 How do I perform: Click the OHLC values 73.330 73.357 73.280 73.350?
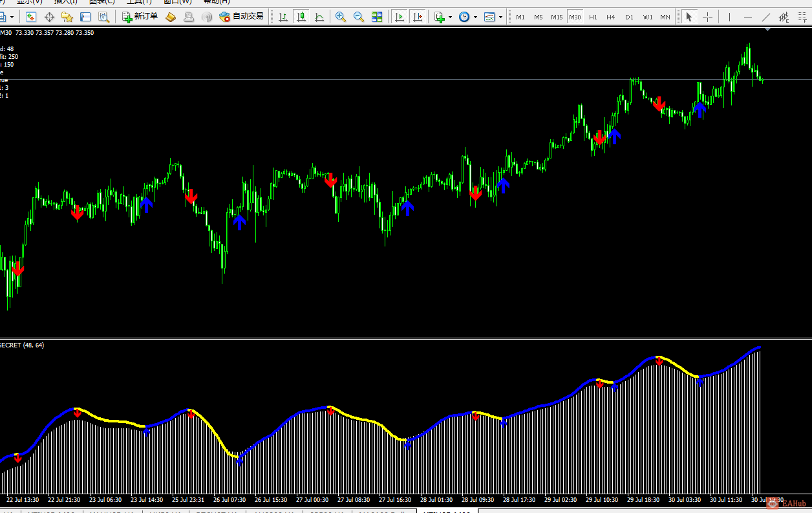pyautogui.click(x=55, y=33)
